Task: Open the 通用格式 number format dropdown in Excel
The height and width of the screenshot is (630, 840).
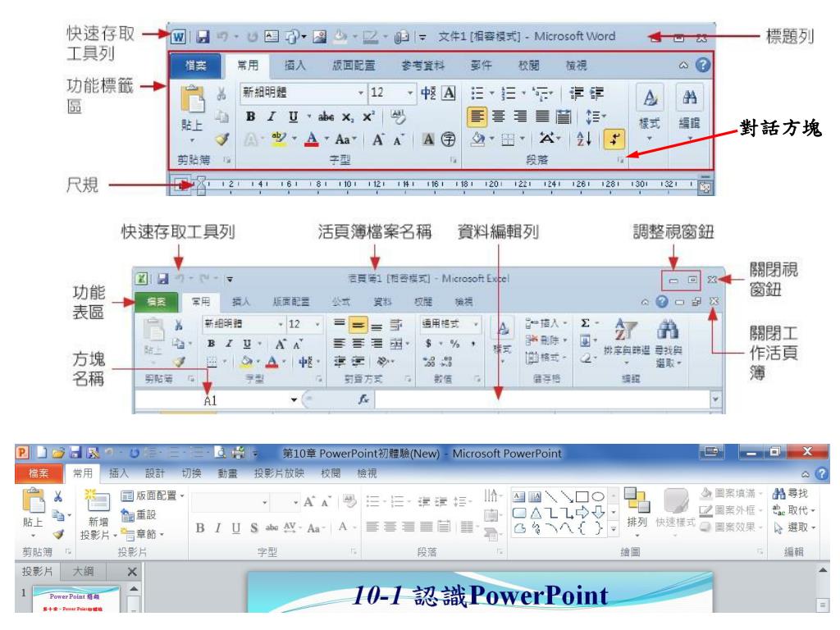Action: tap(476, 324)
